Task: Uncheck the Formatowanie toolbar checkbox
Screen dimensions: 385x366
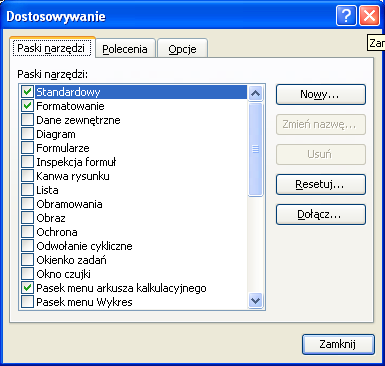Action: click(27, 106)
